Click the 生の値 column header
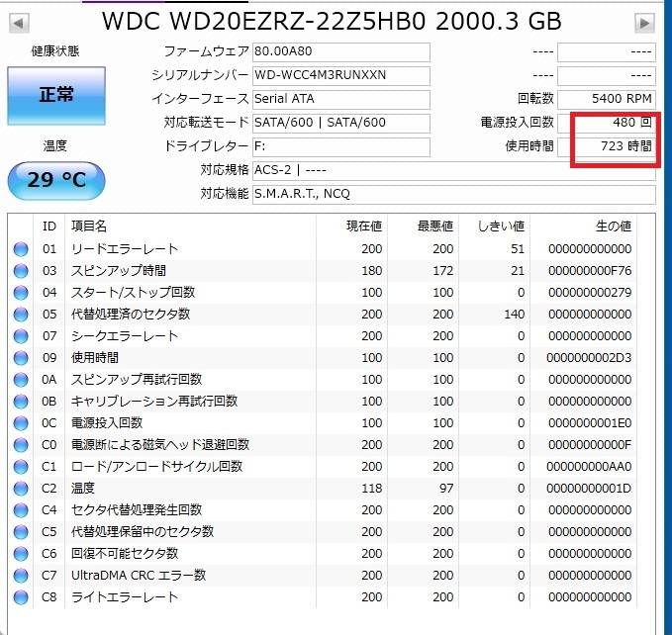Viewport: 672px width, 635px height. 614,227
